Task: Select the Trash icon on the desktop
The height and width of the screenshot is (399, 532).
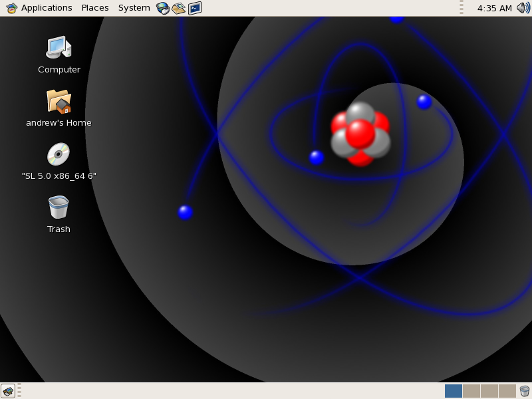Action: 59,207
